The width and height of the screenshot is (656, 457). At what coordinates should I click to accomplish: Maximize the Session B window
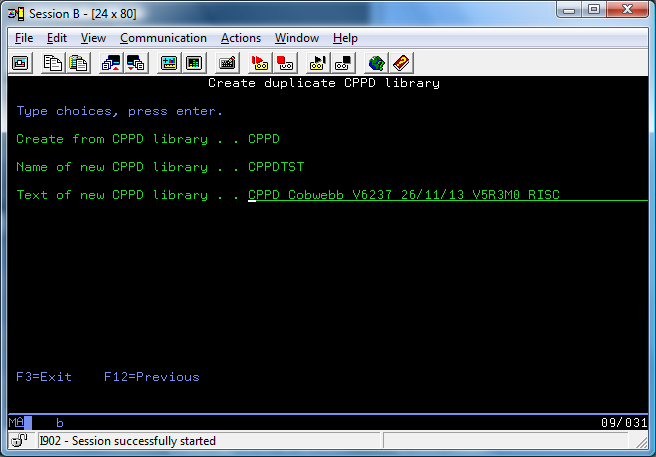[x=593, y=10]
